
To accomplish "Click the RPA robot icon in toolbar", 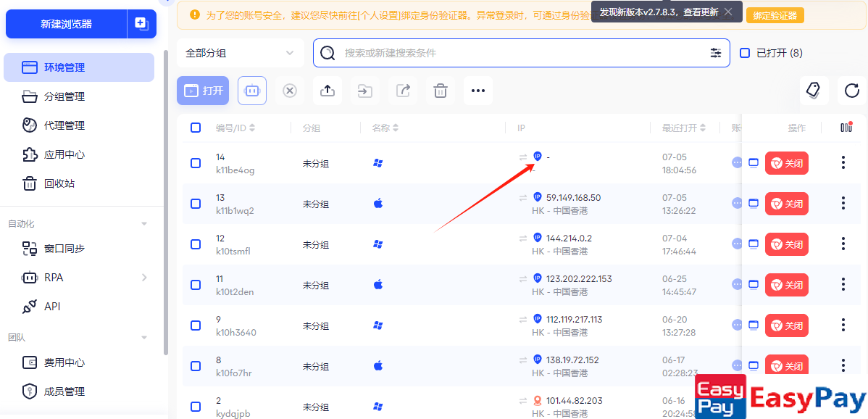I will click(252, 91).
